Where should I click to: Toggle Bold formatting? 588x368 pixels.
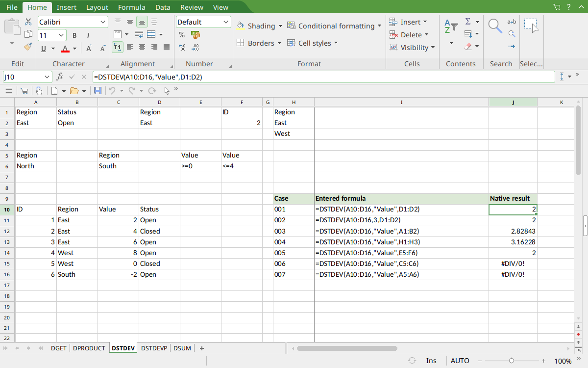74,35
